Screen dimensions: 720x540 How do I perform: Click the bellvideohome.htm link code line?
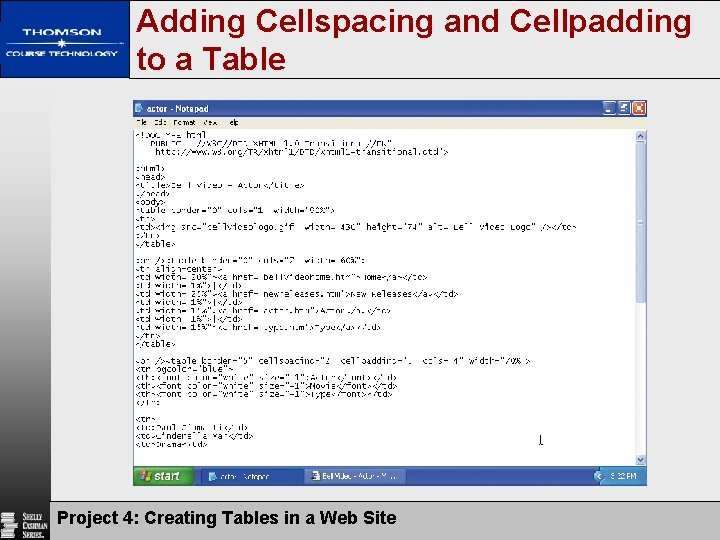(281, 277)
